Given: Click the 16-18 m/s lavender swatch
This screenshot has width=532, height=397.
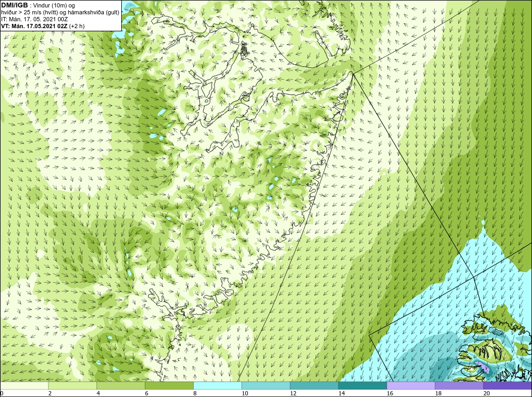Looking at the screenshot, I should [411, 385].
